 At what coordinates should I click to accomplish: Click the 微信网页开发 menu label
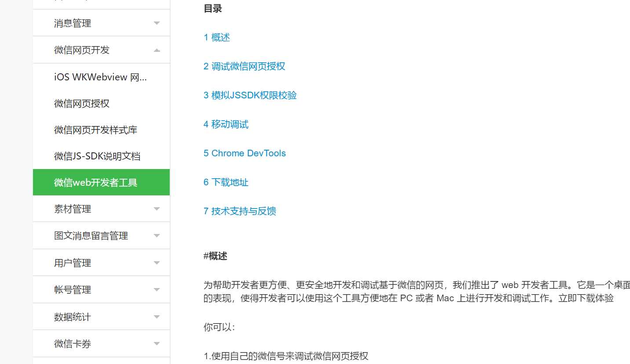pyautogui.click(x=82, y=50)
